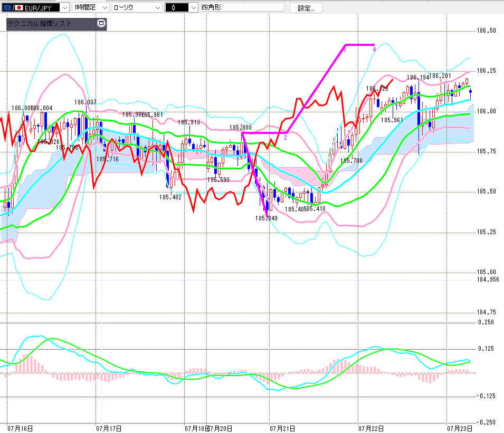Click the EU/Japan flag icon in the pair selector

[x=13, y=8]
